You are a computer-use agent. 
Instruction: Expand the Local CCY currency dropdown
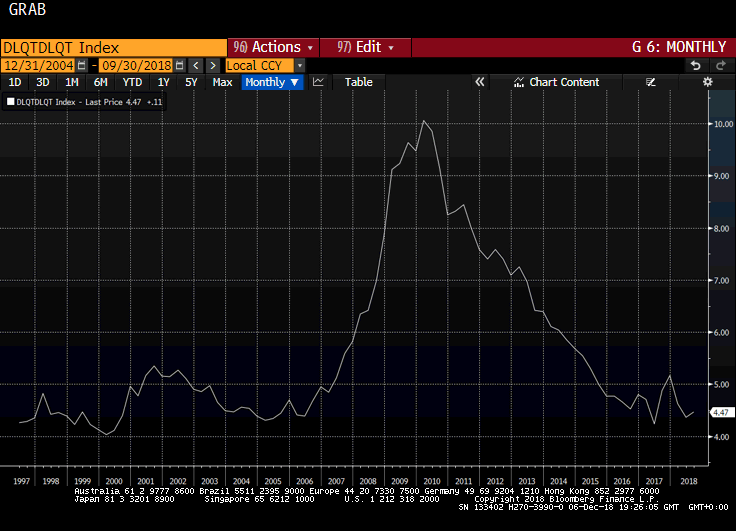tap(299, 65)
